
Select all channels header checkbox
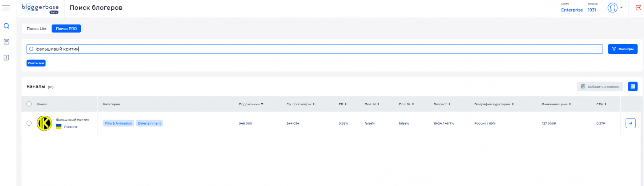click(29, 104)
